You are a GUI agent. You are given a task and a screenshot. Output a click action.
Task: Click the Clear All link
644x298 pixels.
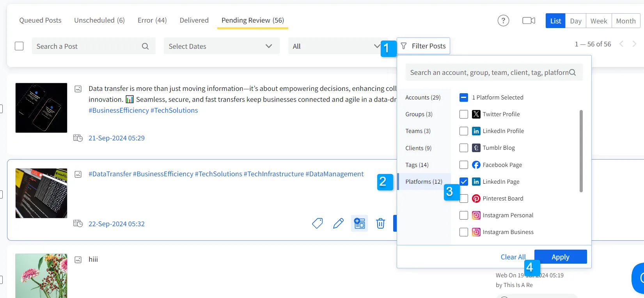513,257
